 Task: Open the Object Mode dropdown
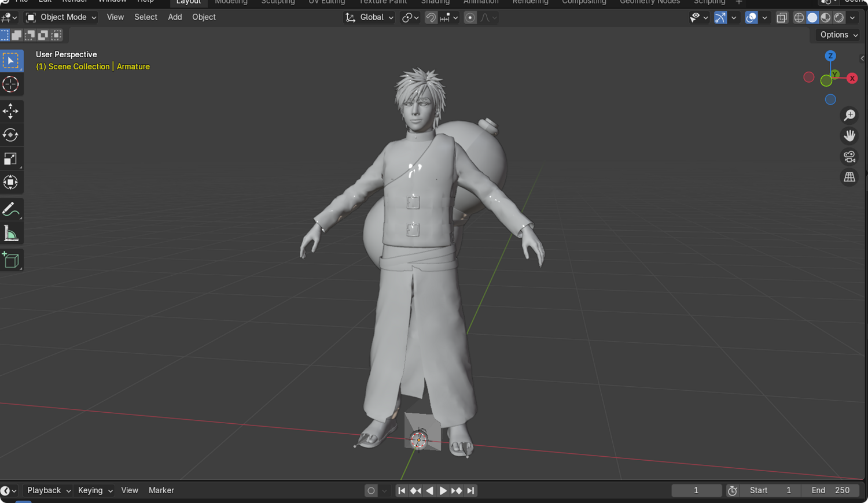pyautogui.click(x=61, y=17)
